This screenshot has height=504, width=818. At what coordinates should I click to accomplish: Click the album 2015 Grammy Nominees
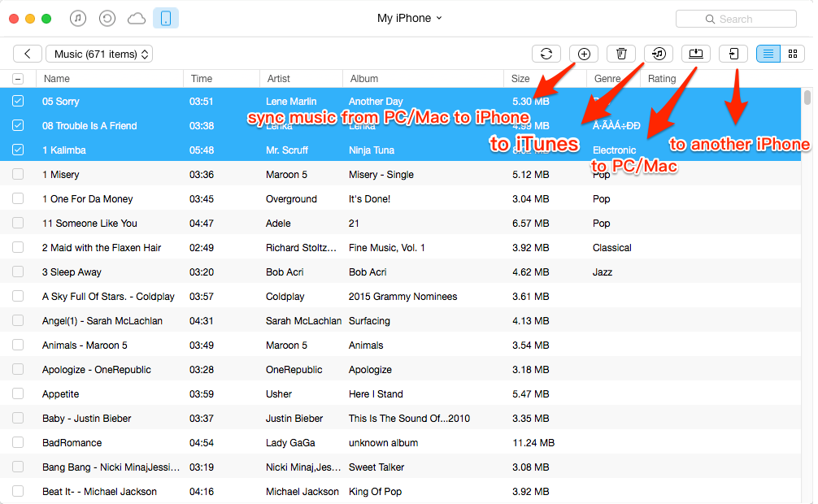[402, 297]
